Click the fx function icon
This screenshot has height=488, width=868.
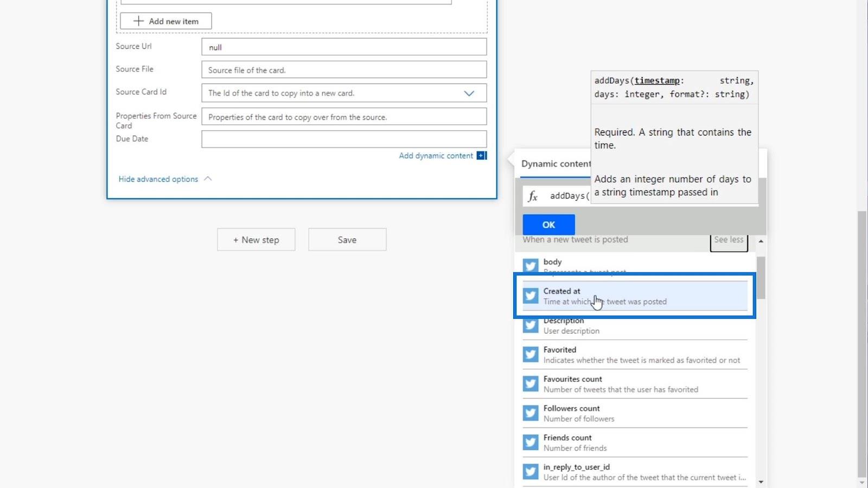pyautogui.click(x=533, y=196)
